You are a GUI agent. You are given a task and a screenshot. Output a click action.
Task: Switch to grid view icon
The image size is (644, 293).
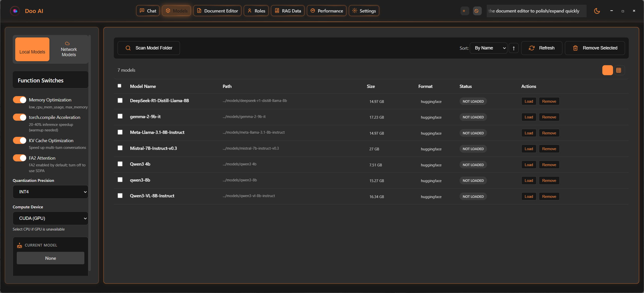coord(619,70)
